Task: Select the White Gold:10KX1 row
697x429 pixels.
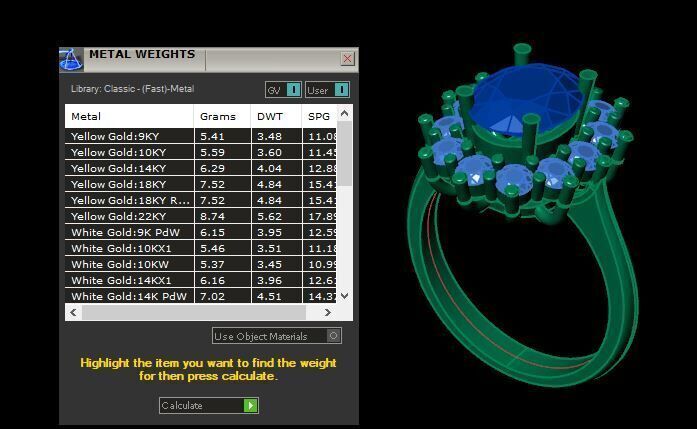Action: [200, 248]
